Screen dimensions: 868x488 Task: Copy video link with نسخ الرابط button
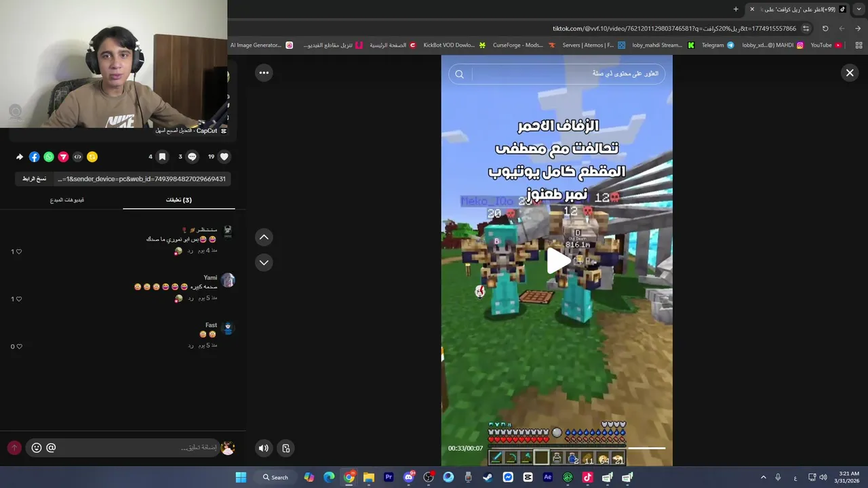coord(34,179)
